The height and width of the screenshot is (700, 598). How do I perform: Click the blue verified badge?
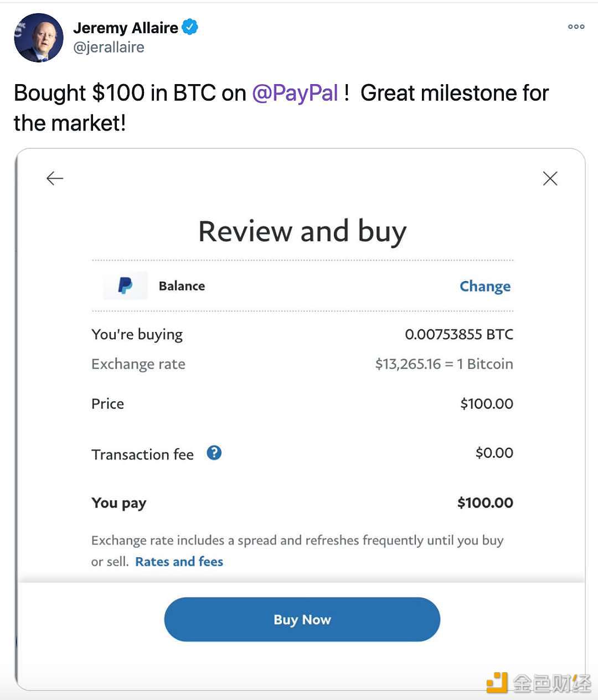click(x=190, y=27)
